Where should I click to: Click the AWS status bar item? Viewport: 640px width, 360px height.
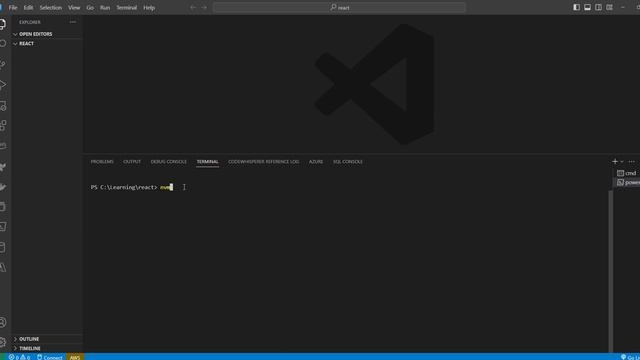(x=75, y=357)
